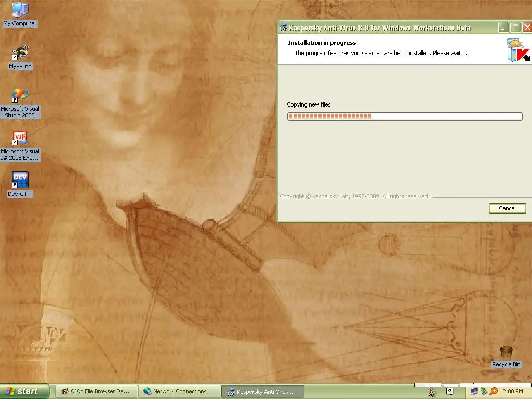The width and height of the screenshot is (532, 399).
Task: Click the Kaspersky Anti-Virus taskbar button
Action: (x=262, y=392)
